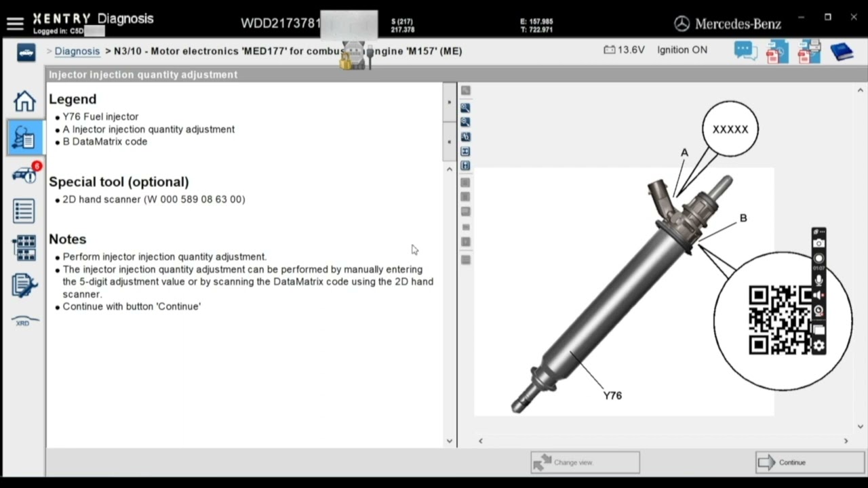Open the blue help book icon
868x488 pixels.
click(841, 52)
